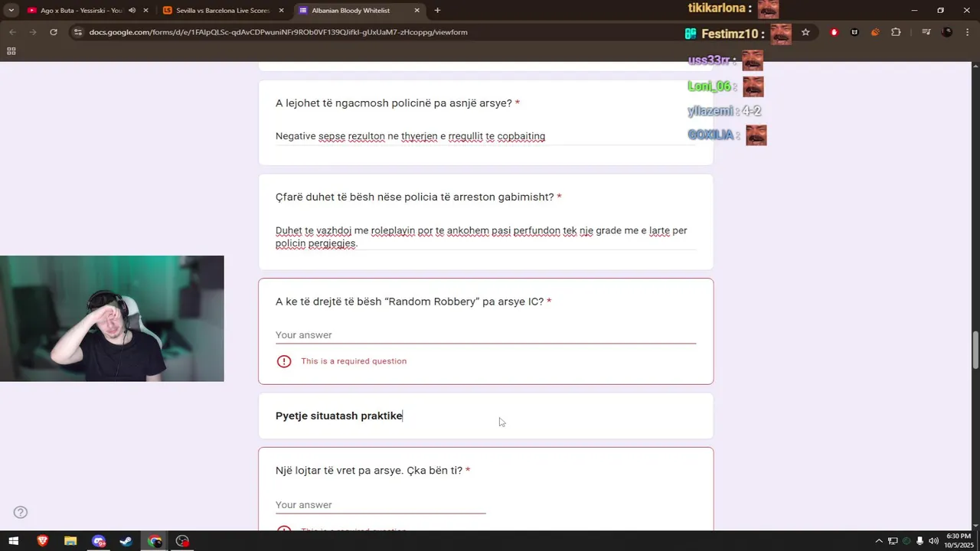This screenshot has width=980, height=551.
Task: Open volume control in system tray
Action: point(933,541)
